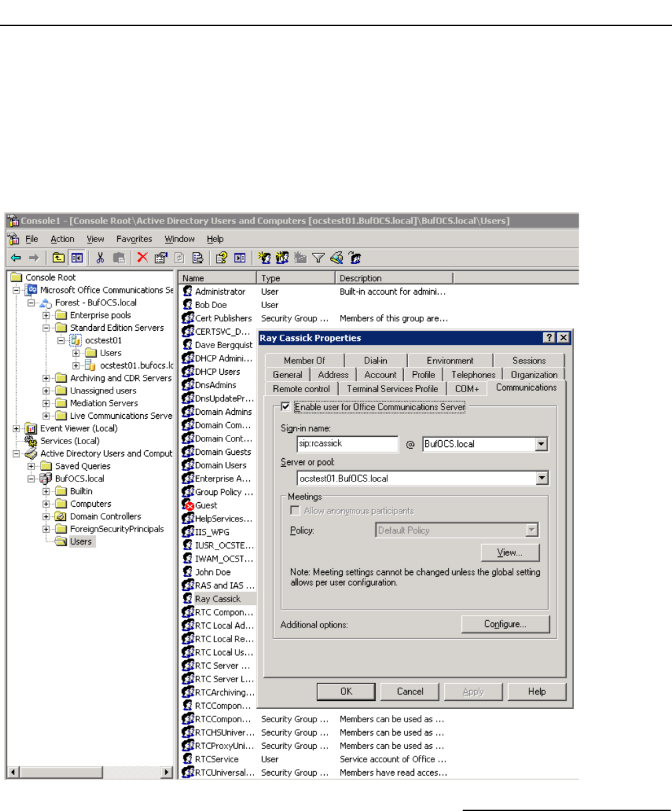
Task: Click the Add to group toolbar icon
Action: point(355,257)
